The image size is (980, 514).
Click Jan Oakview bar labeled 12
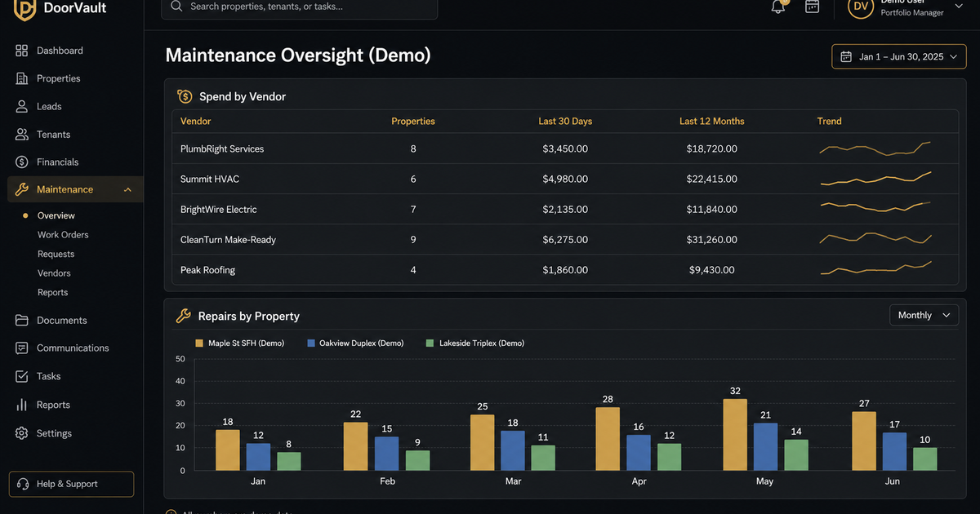coord(258,457)
